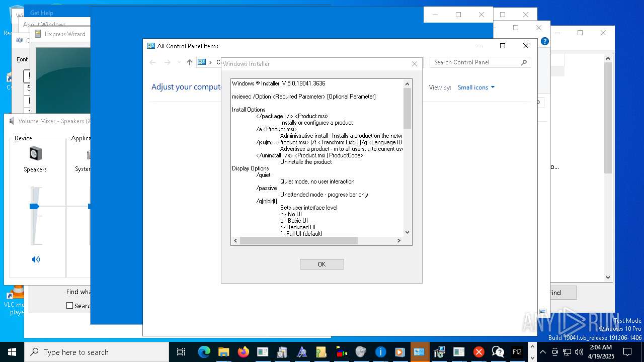
Task: Click the All Control Panel Items title icon
Action: point(150,46)
